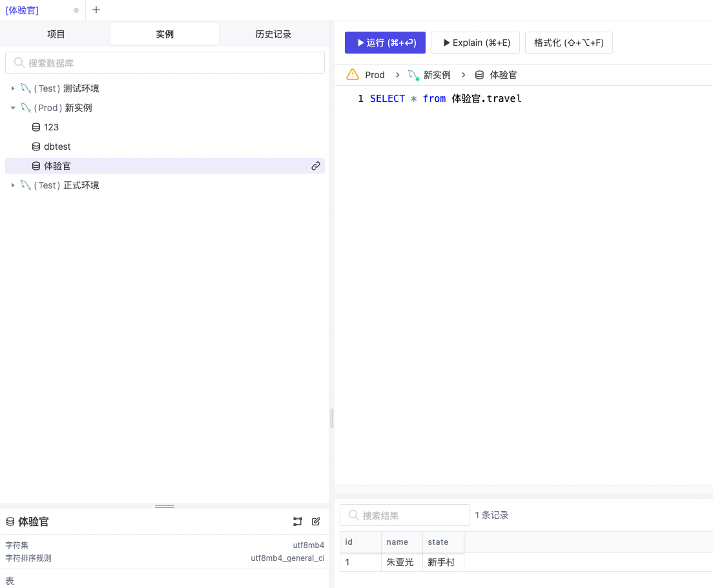
Task: Run the query with the 运行 button
Action: 385,43
